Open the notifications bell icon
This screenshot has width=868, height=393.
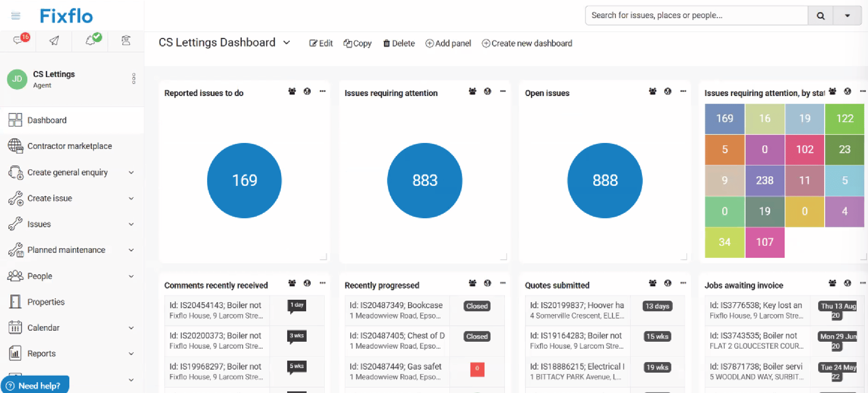click(90, 41)
